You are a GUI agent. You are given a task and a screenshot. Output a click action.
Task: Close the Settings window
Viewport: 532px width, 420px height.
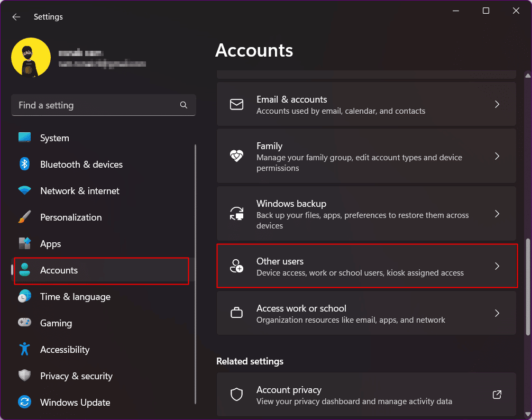pos(516,11)
